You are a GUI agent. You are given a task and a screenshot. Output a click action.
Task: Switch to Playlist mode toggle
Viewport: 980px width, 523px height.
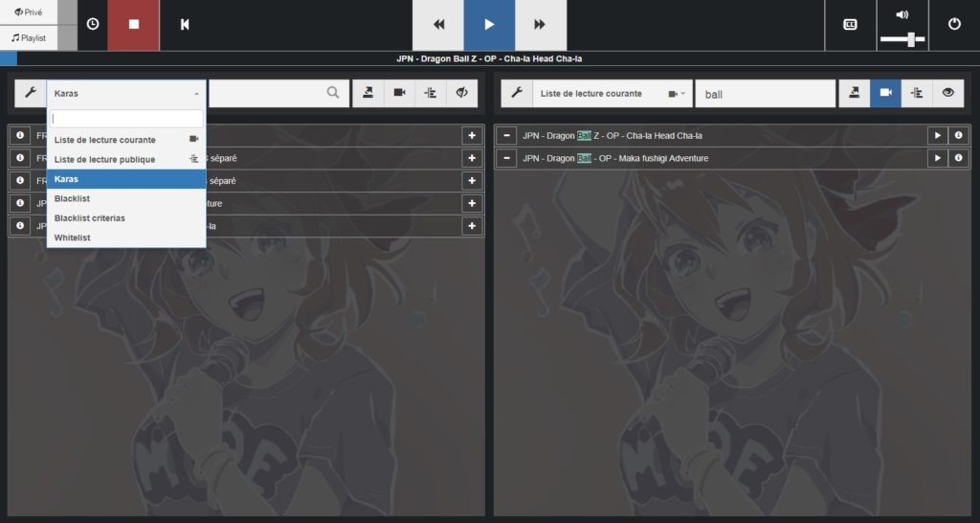tap(29, 38)
